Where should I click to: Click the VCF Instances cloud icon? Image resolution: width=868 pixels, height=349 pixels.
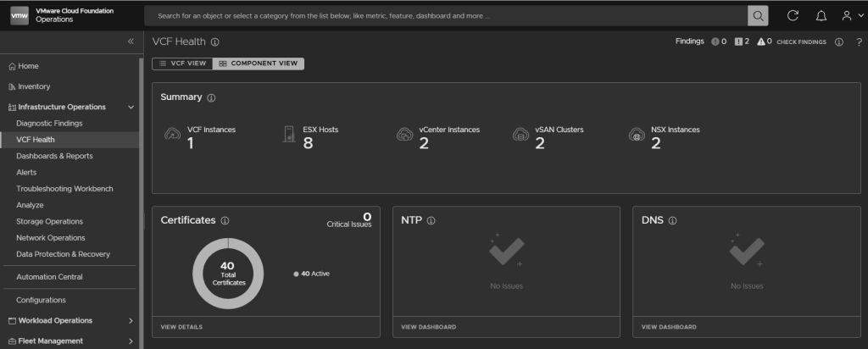[x=173, y=135]
